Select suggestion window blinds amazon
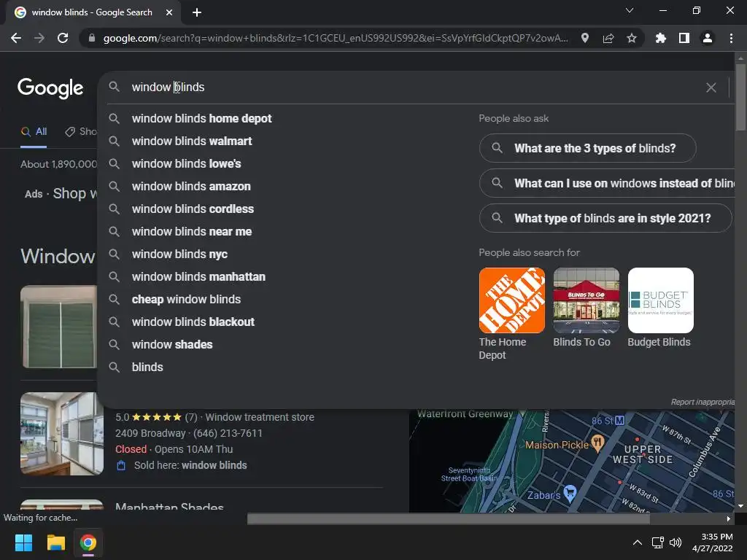Screen dimensions: 747x560 tap(191, 186)
